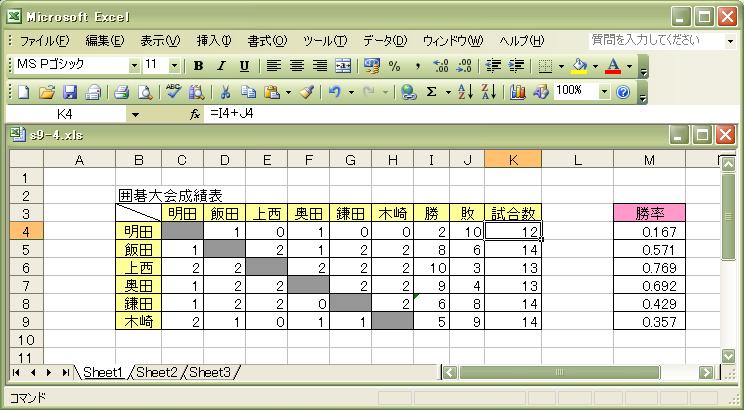Apply the red font color
744x410 pixels.
tap(613, 66)
